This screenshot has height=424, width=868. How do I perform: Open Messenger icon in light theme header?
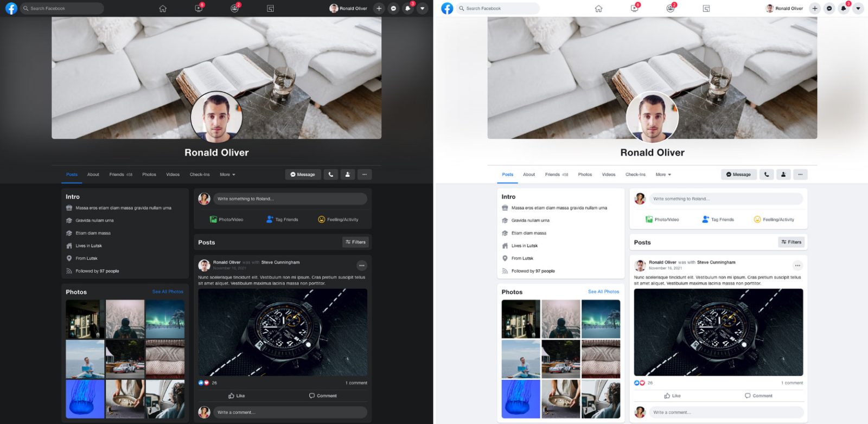tap(829, 8)
